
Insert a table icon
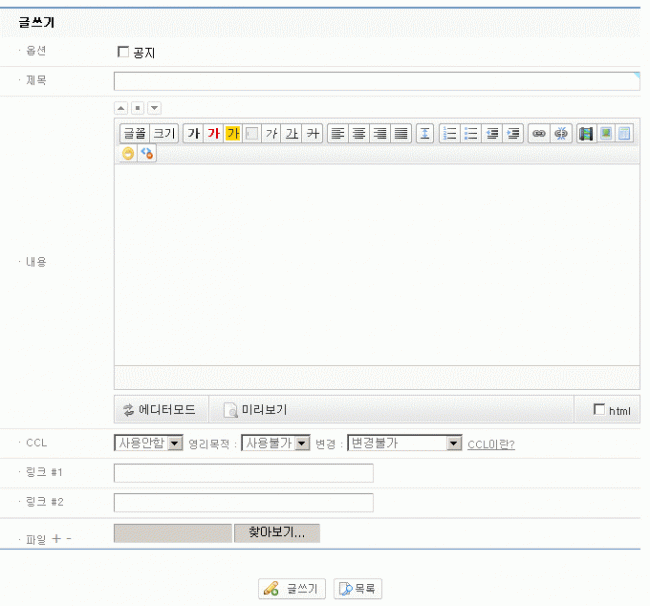(624, 133)
